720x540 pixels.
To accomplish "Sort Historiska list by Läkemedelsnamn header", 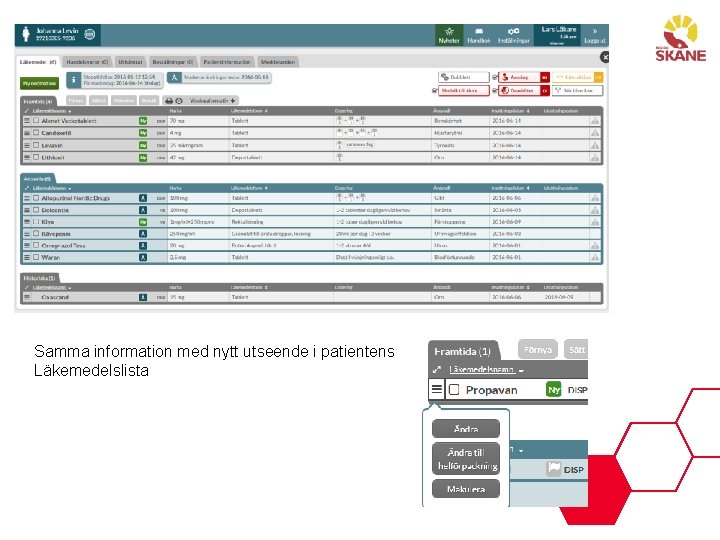I will pyautogui.click(x=51, y=287).
